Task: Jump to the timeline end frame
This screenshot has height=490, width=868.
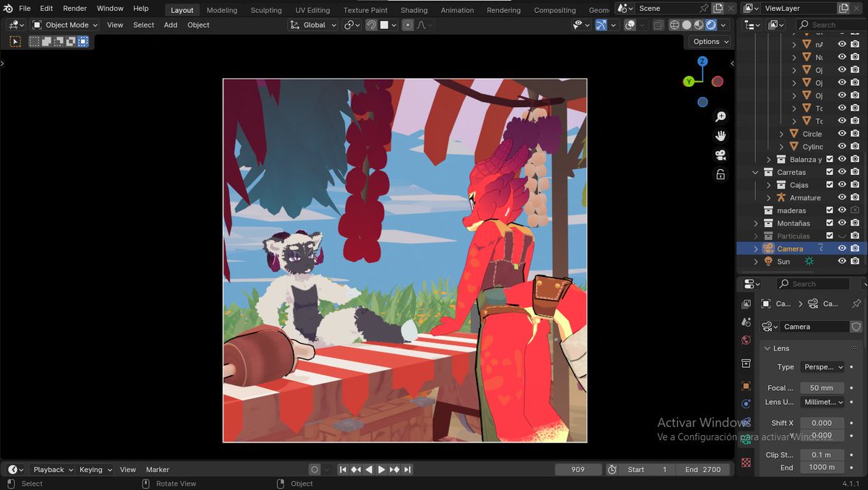Action: coord(407,470)
